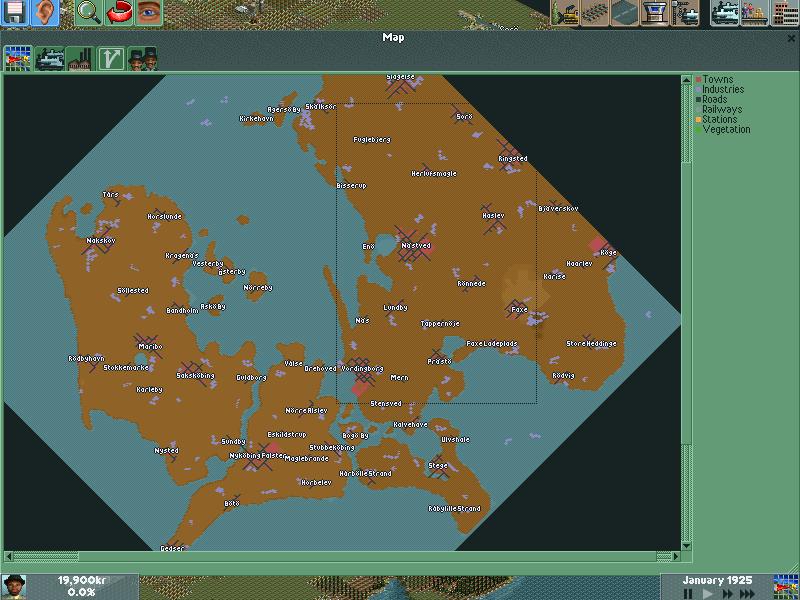Open the bulldozer terraform tool
The width and height of the screenshot is (800, 600).
pyautogui.click(x=565, y=12)
